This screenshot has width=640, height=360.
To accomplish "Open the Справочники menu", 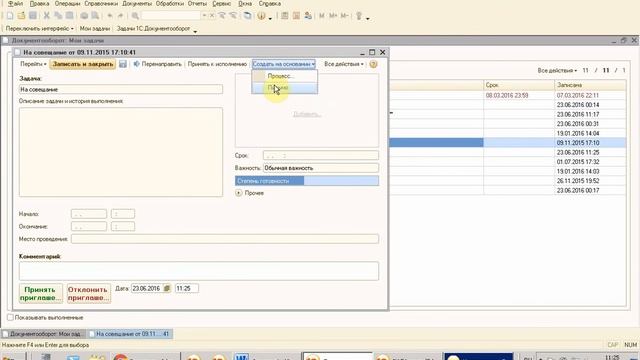I will click(x=101, y=4).
